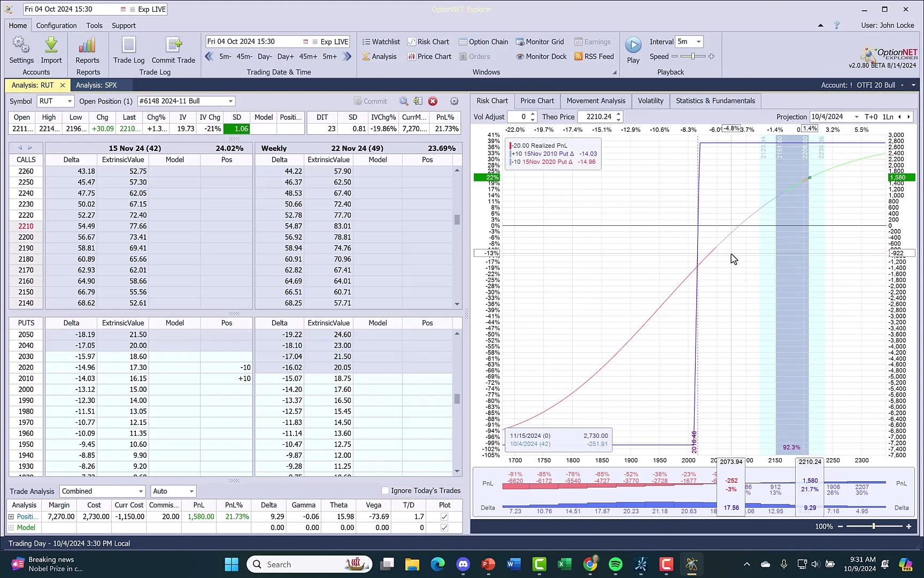Decrease playback speed with minus icon

coord(674,56)
